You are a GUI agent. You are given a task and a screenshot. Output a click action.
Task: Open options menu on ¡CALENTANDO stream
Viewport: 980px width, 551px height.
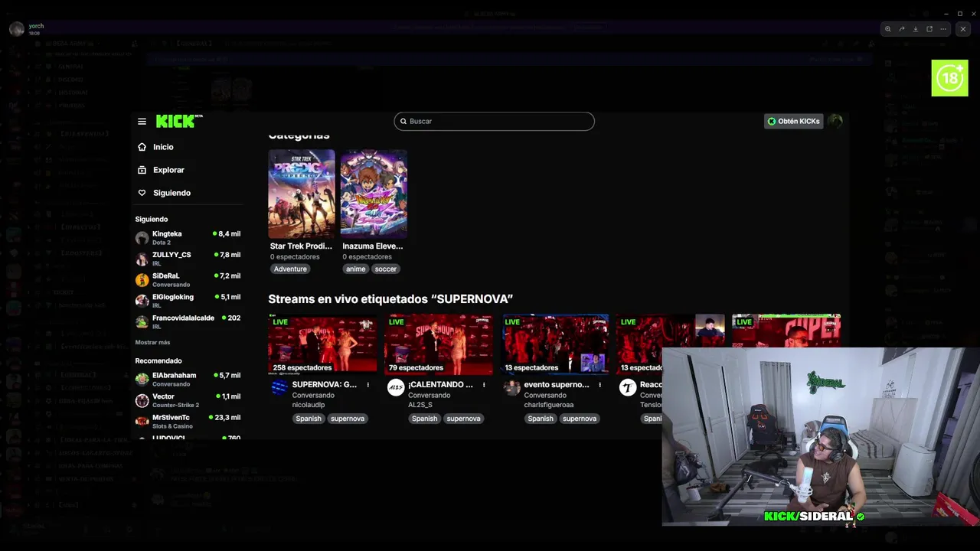pos(484,385)
